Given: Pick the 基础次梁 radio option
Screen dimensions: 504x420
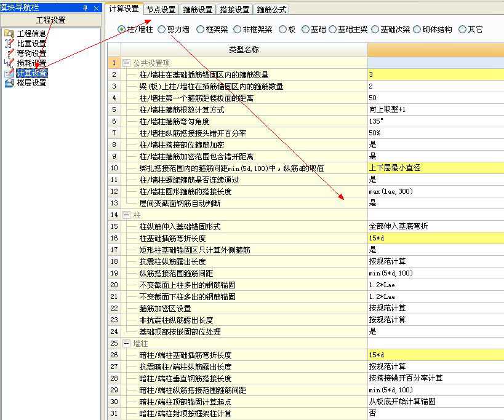Looking at the screenshot, I should (x=375, y=30).
